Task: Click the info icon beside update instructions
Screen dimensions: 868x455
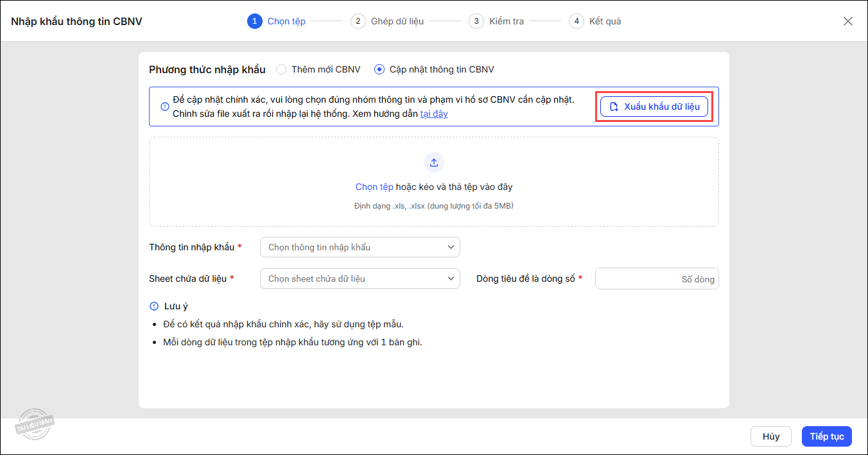Action: coord(165,107)
